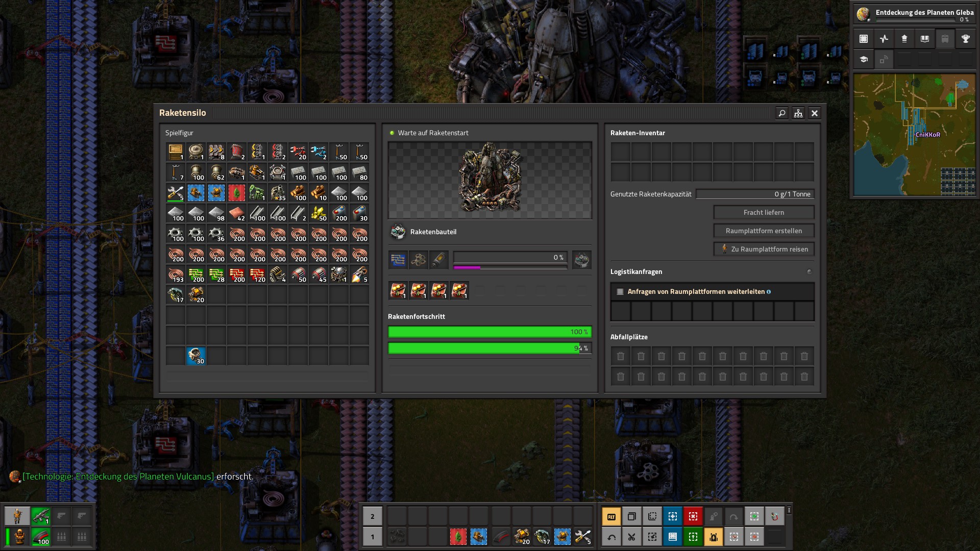Select the green upgrade planner tool
The image size is (980, 551).
[x=693, y=537]
